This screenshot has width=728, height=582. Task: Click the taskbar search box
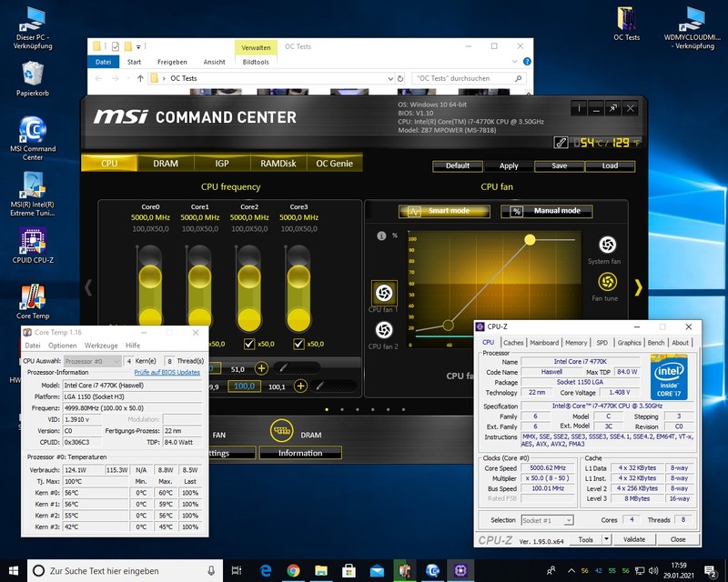click(126, 570)
